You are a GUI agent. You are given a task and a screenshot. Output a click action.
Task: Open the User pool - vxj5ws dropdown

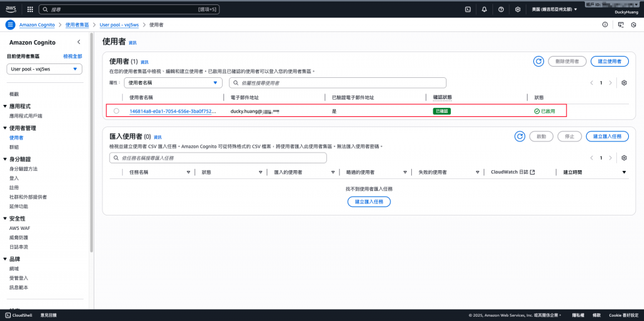point(45,69)
